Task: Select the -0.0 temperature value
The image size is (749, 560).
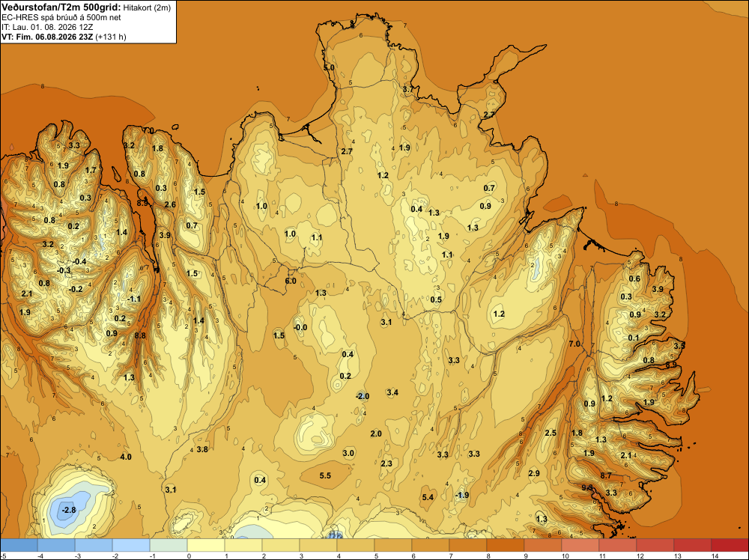Action: [300, 327]
